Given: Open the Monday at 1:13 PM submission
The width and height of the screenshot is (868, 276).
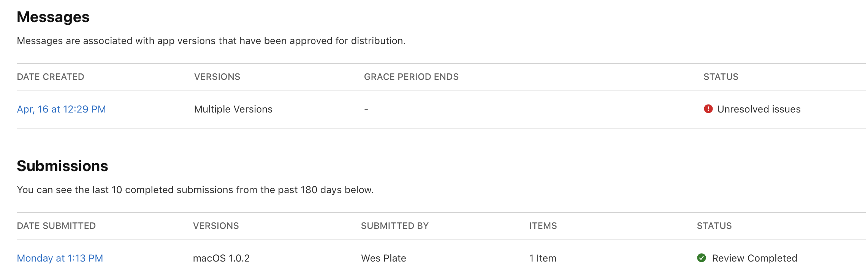Looking at the screenshot, I should [60, 258].
